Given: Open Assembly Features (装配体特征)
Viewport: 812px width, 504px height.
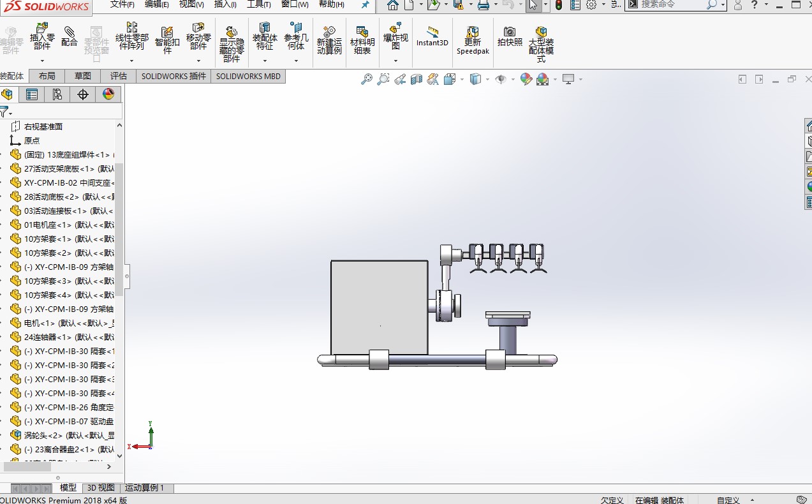Looking at the screenshot, I should point(265,37).
